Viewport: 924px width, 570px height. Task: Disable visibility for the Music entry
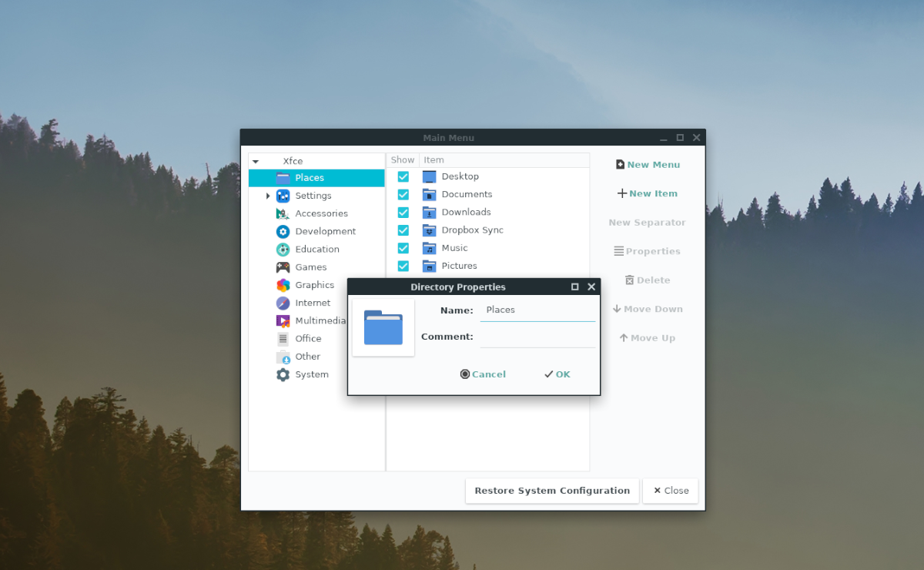pos(403,247)
